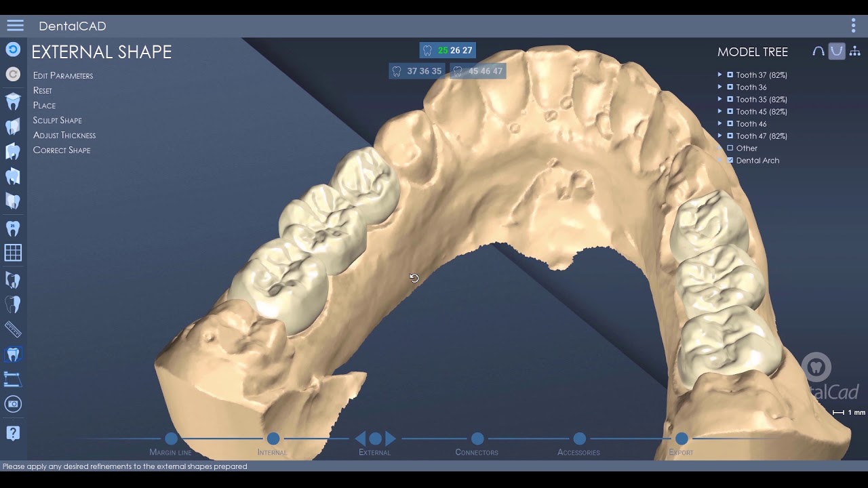Expand the Tooth 37 tree node
This screenshot has width=868, height=488.
[720, 75]
